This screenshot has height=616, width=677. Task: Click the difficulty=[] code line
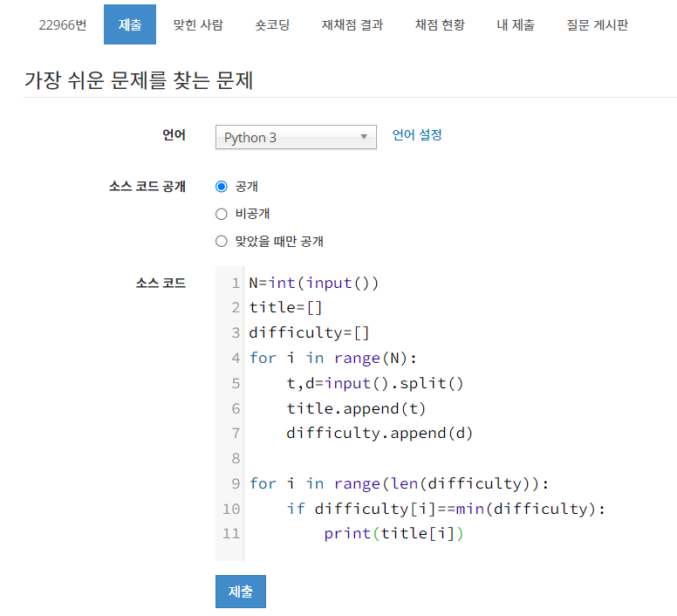pos(309,332)
